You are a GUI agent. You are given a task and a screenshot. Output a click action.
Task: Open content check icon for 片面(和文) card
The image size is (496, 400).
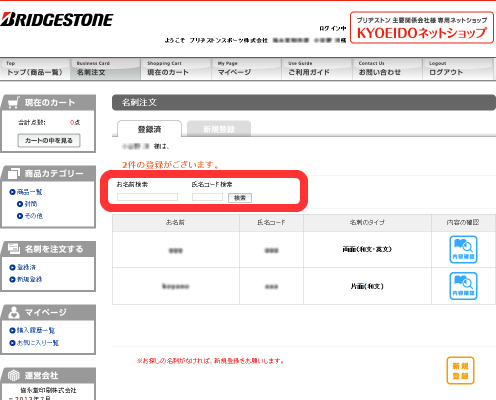tap(463, 286)
